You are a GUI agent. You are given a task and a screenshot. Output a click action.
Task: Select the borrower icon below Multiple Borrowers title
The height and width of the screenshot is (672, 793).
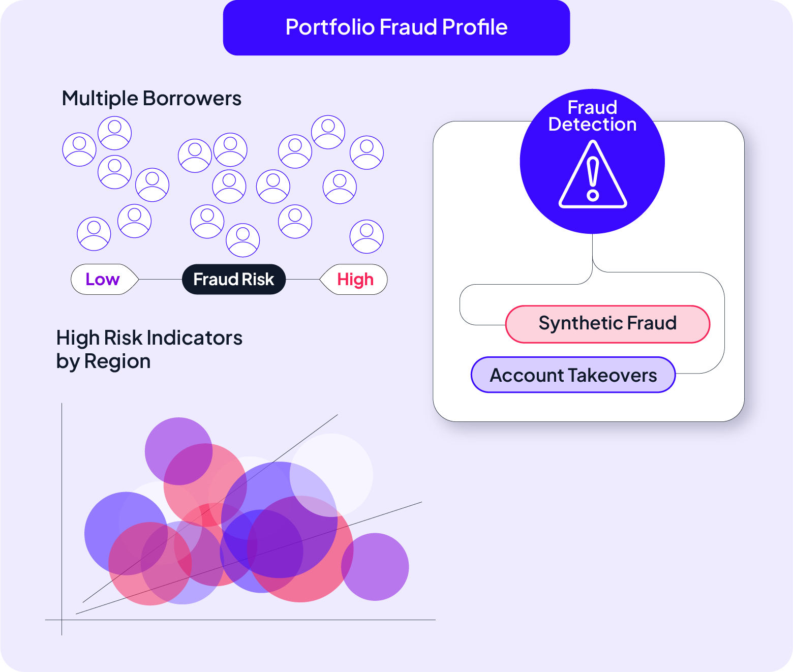click(x=115, y=133)
